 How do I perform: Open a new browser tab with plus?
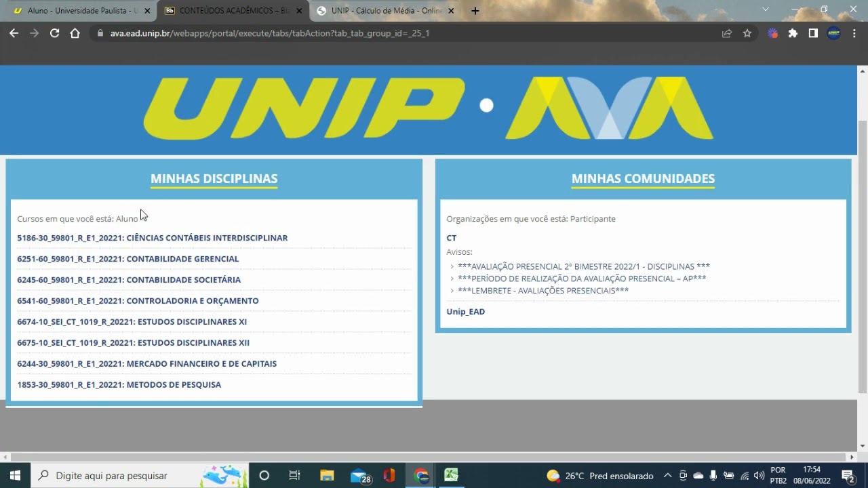(x=475, y=11)
